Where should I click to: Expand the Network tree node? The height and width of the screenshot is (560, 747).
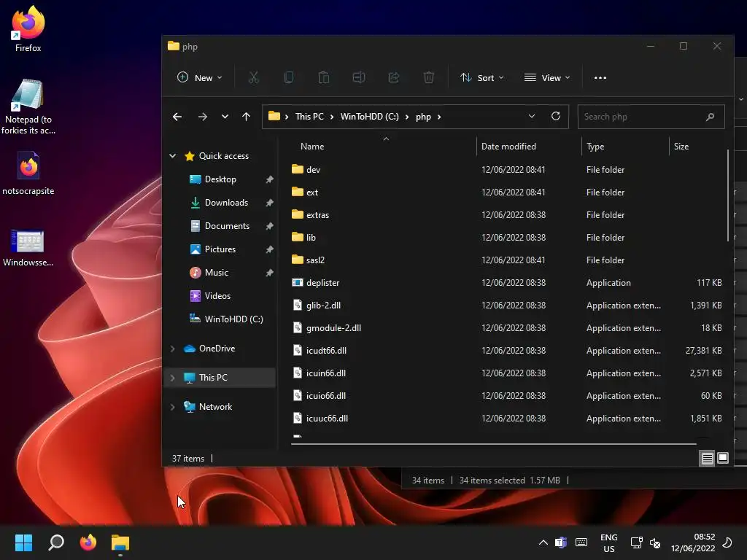coord(172,407)
